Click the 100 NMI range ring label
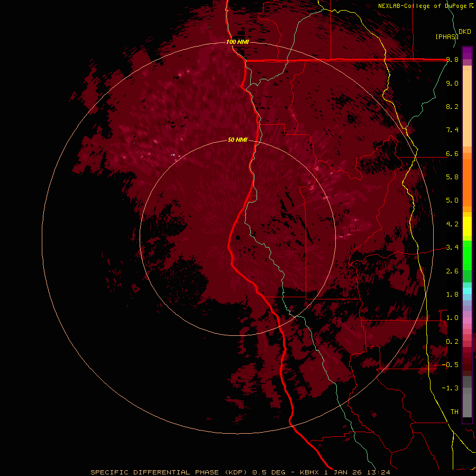Viewport: 476px width, 476px height. point(237,42)
